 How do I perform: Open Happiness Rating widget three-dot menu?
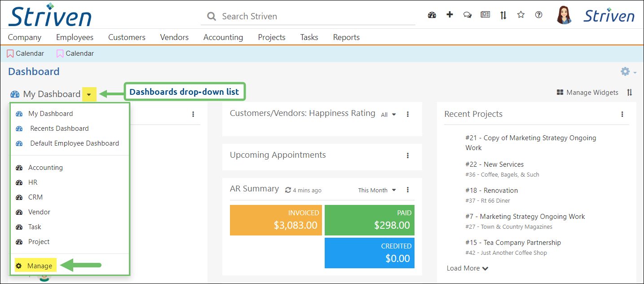click(x=408, y=114)
